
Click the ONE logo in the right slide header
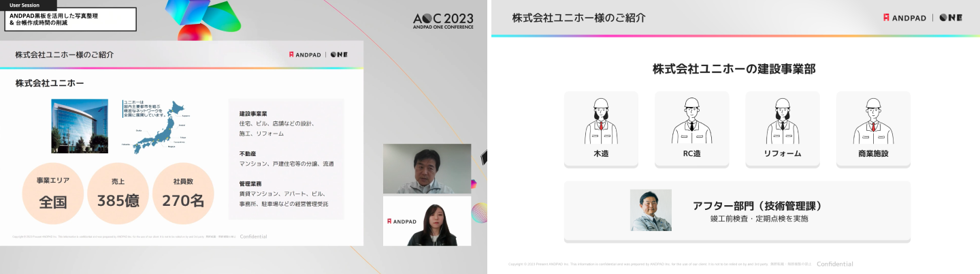point(951,18)
